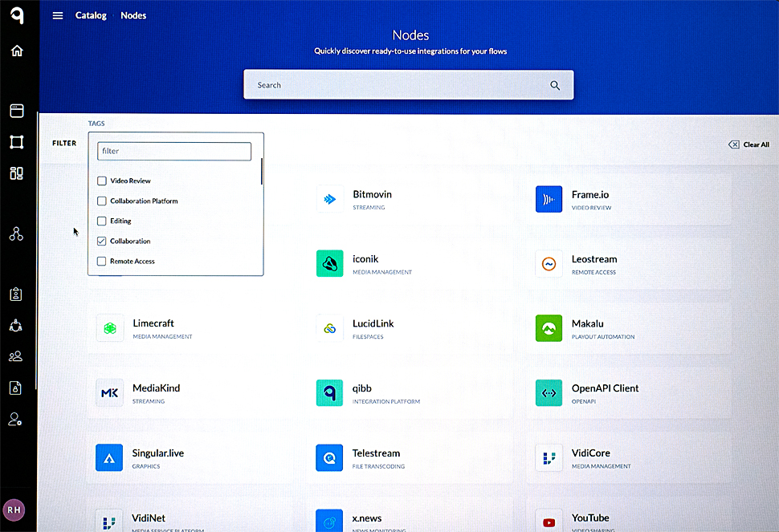Click the qibb node card icon
779x532 pixels.
[x=330, y=393]
